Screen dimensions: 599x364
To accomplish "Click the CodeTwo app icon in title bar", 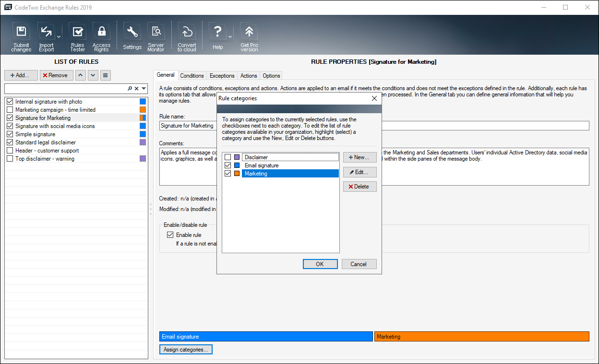I will point(8,7).
